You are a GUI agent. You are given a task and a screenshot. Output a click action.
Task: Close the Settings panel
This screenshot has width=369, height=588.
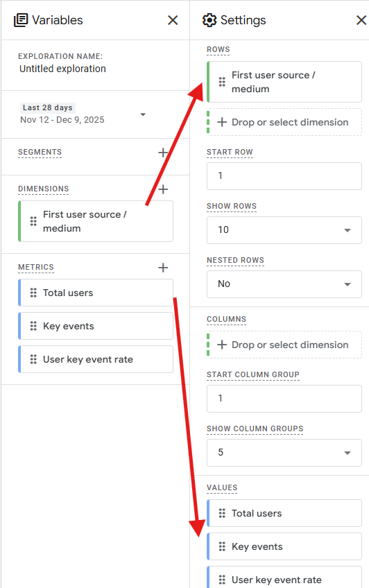(x=361, y=20)
